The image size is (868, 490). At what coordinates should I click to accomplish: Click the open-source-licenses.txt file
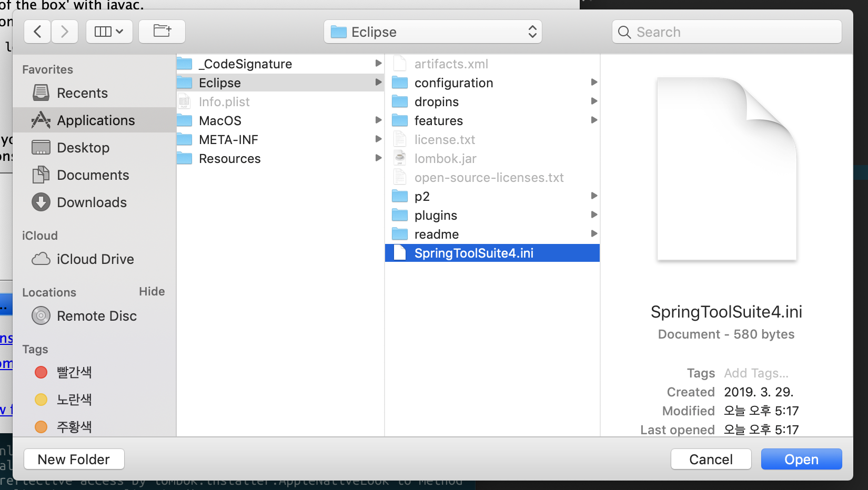pyautogui.click(x=492, y=178)
